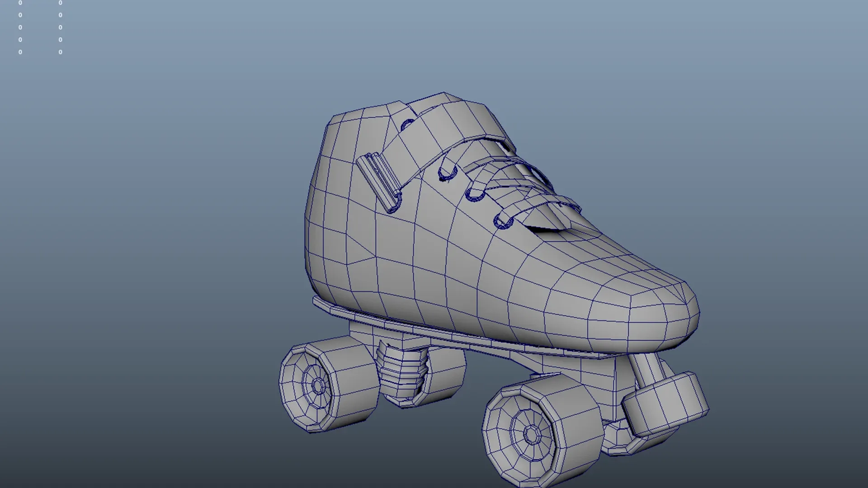868x488 pixels.
Task: Select the buckle clasp on the ankle strap
Action: (x=378, y=183)
